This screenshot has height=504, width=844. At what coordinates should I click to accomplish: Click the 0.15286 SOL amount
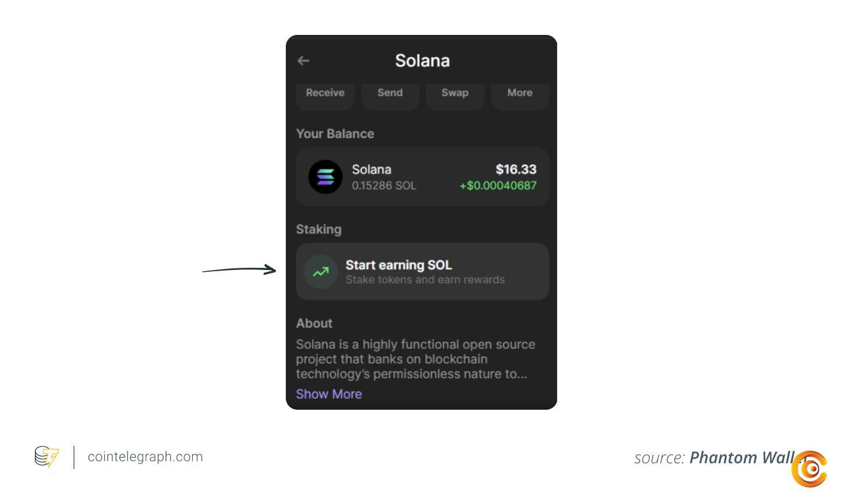(384, 186)
